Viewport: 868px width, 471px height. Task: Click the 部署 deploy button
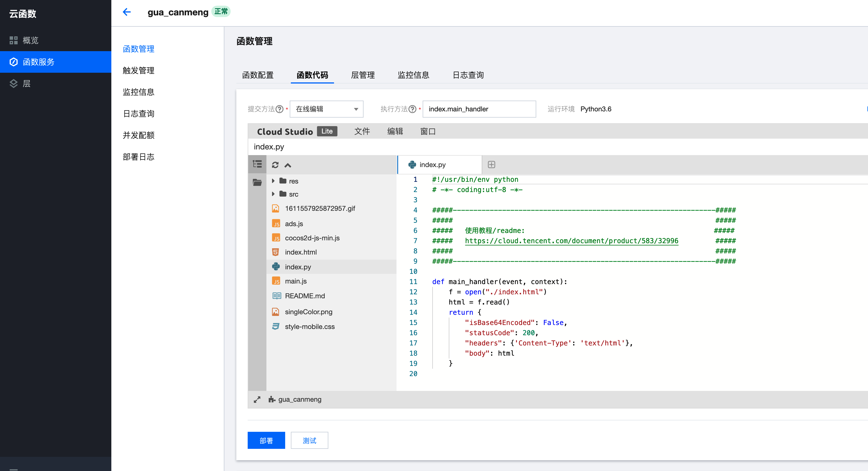point(266,441)
